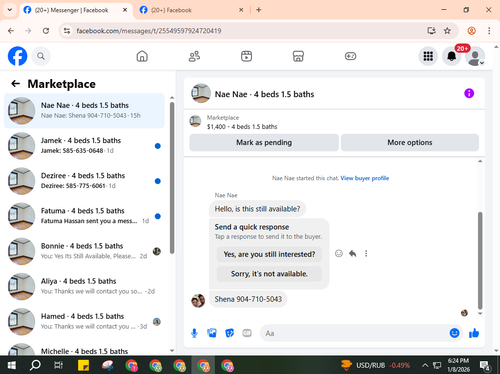Open Task View on the taskbar
The height and width of the screenshot is (374, 500).
tap(58, 365)
